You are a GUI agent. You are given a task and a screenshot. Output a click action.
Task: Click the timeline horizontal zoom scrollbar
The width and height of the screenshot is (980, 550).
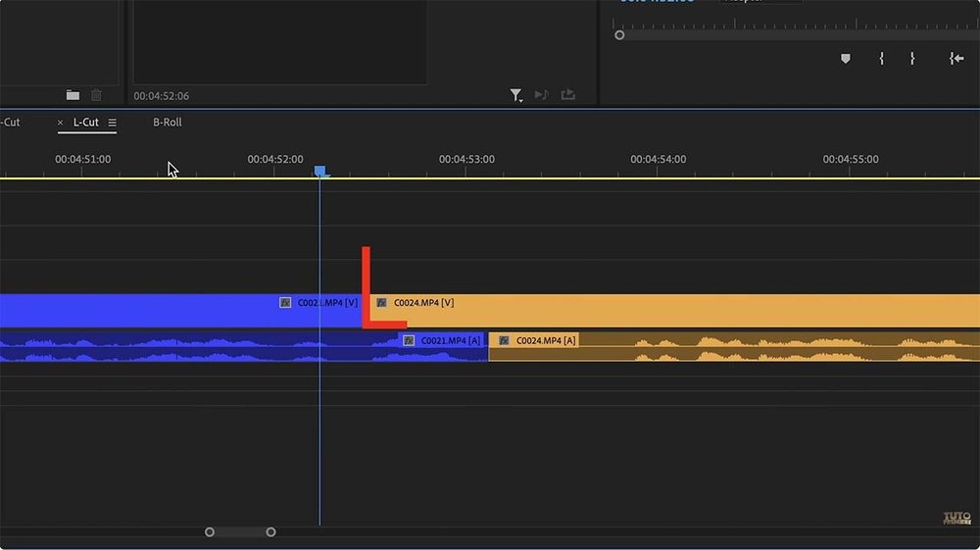[240, 532]
